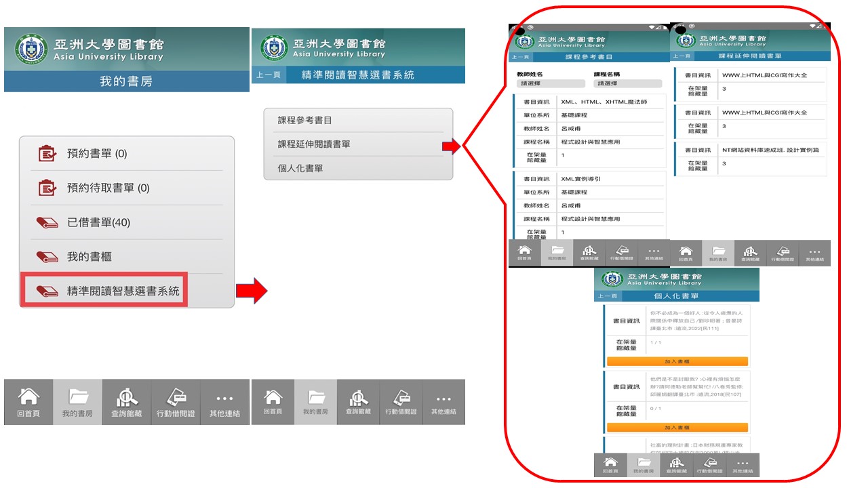Tap the 行動借閱證 icon on 課程延伸閱讀書單 screen
The image size is (868, 488).
[x=785, y=252]
